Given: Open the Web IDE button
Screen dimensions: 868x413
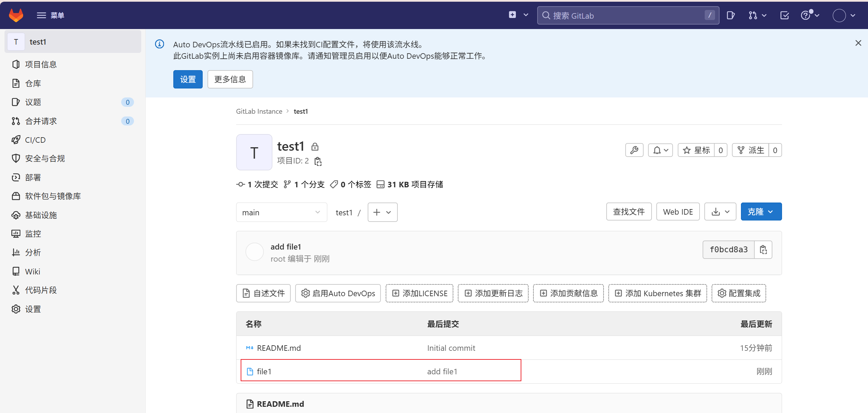Looking at the screenshot, I should (x=678, y=212).
